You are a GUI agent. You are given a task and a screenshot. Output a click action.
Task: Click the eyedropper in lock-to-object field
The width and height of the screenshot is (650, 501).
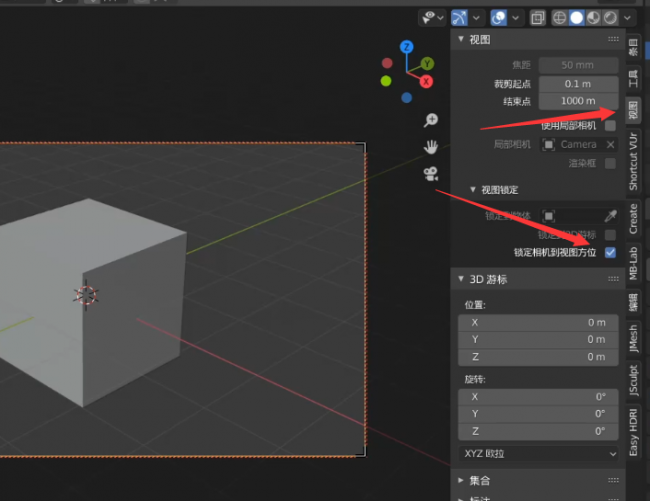611,216
